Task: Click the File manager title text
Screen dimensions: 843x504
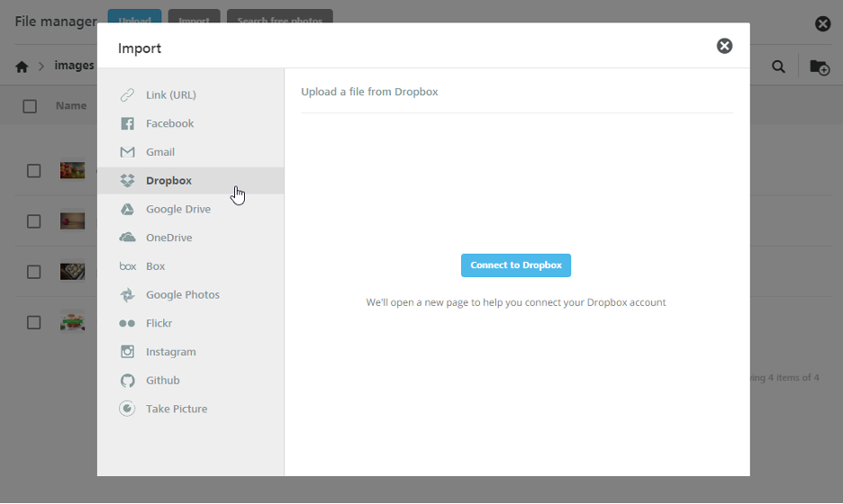Action: [56, 22]
